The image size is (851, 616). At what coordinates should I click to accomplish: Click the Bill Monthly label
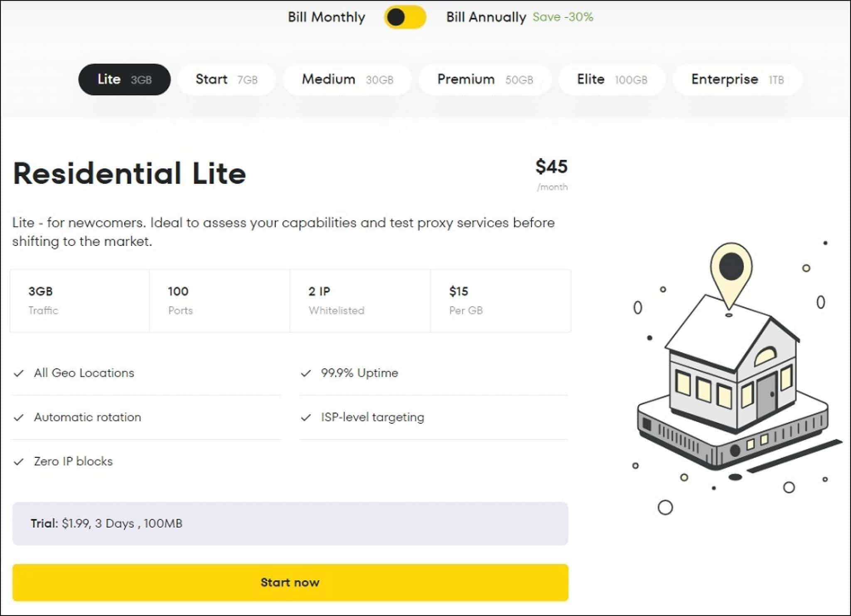click(326, 17)
